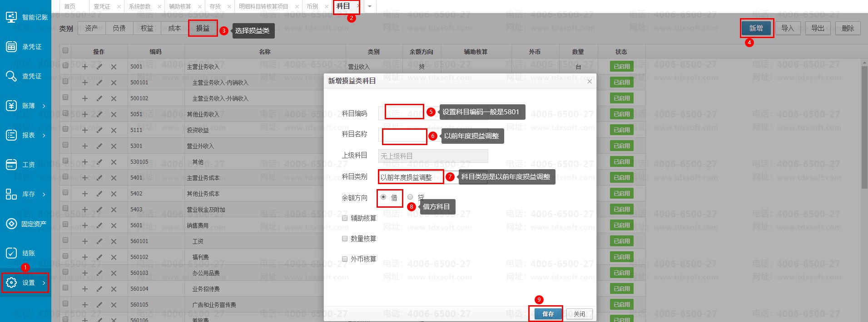This screenshot has height=322, width=868.
Task: Click the plus icon for row 5001
Action: point(85,67)
